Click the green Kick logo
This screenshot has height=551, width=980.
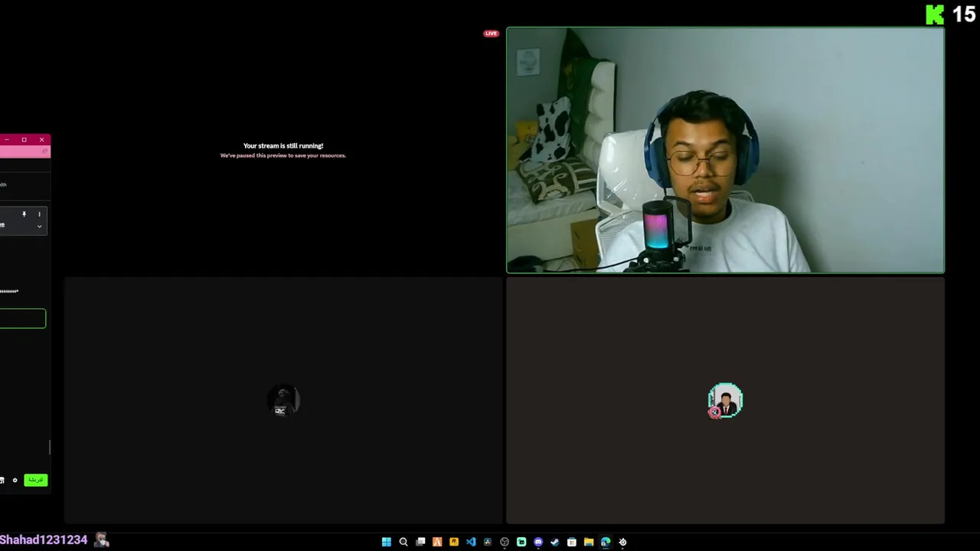[x=935, y=15]
